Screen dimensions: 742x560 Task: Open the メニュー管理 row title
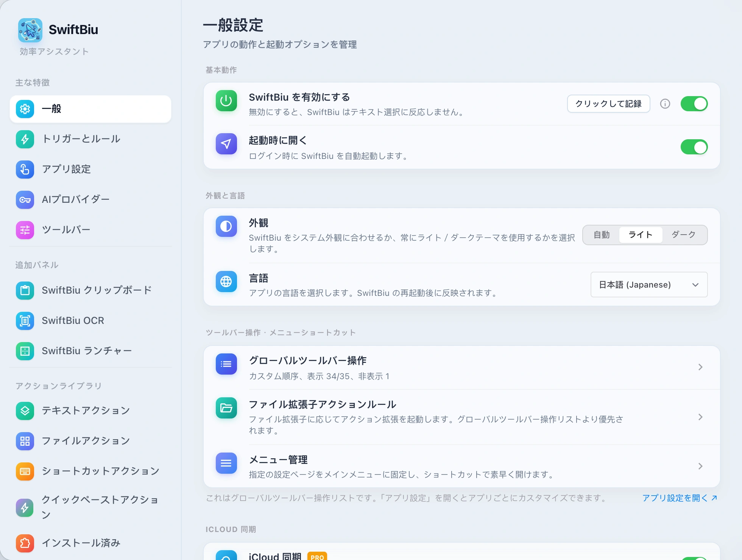(278, 460)
